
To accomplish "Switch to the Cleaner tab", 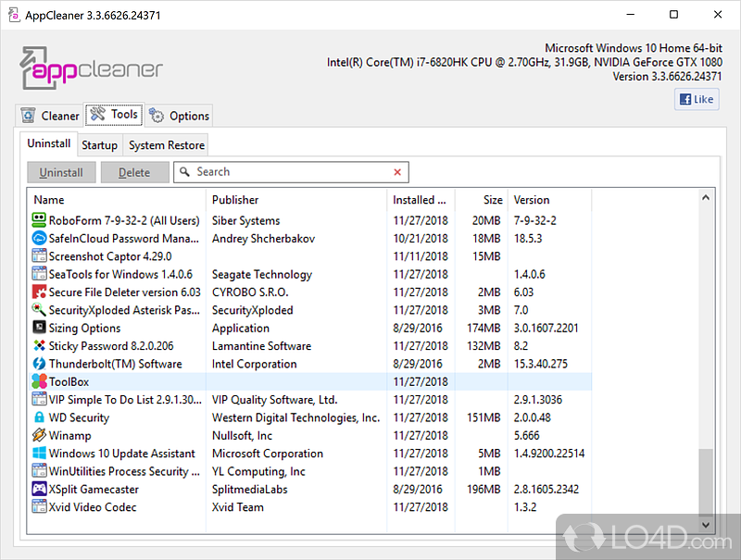I will click(50, 116).
